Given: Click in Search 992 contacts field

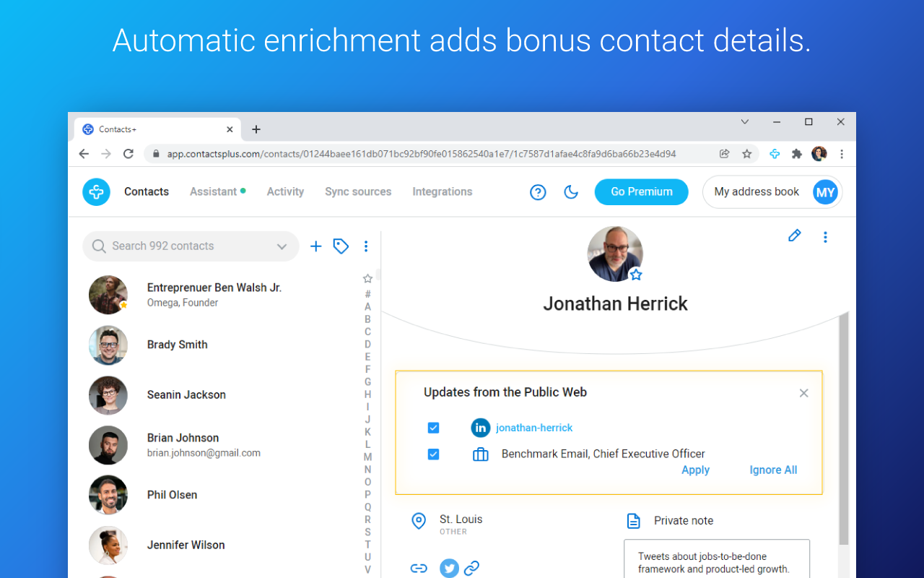Looking at the screenshot, I should [191, 246].
